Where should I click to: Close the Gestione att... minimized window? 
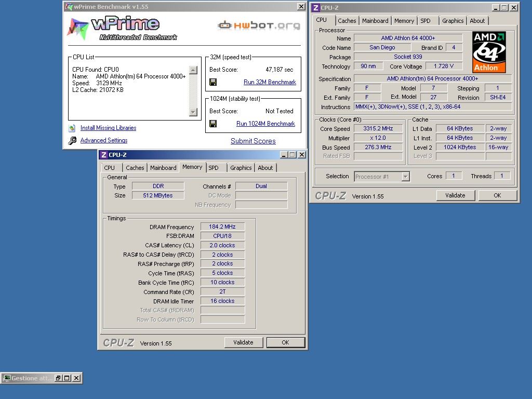click(x=77, y=378)
